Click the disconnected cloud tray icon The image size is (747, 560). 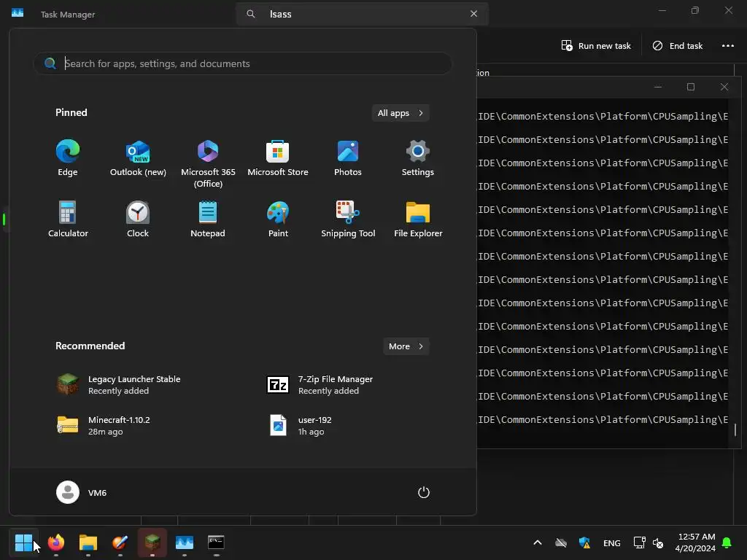click(561, 542)
